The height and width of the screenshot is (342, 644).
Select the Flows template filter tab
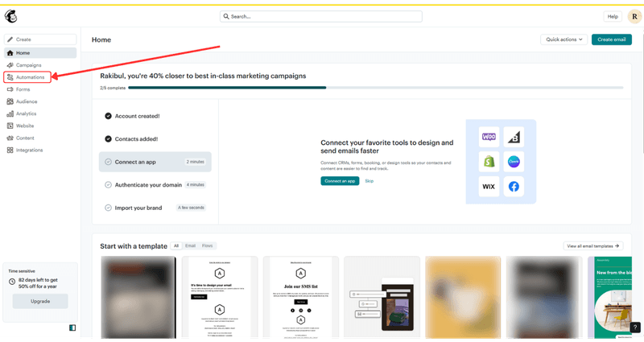pos(208,246)
